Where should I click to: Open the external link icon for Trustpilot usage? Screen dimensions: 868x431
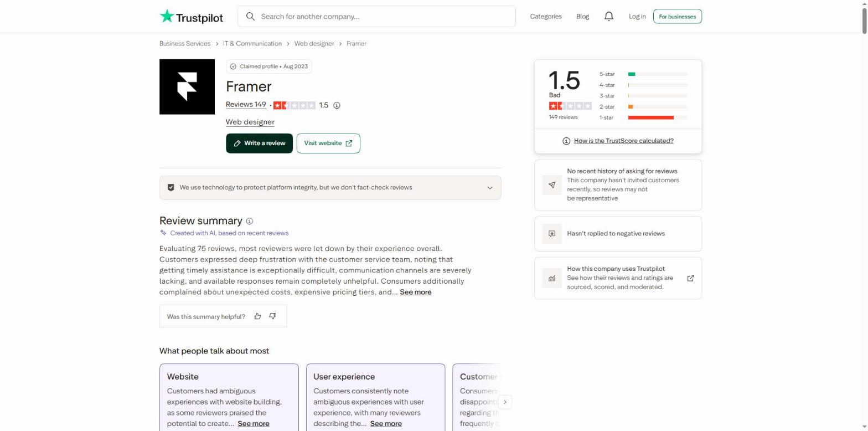pos(690,278)
